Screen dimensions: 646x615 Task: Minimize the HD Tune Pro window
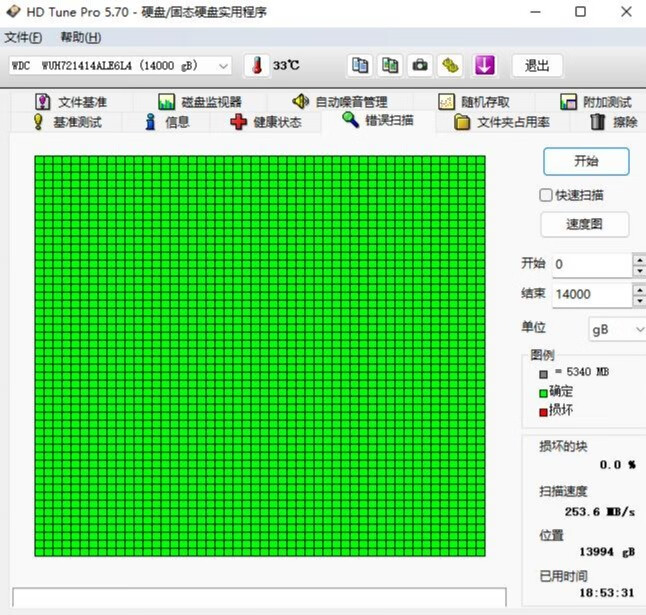point(535,12)
